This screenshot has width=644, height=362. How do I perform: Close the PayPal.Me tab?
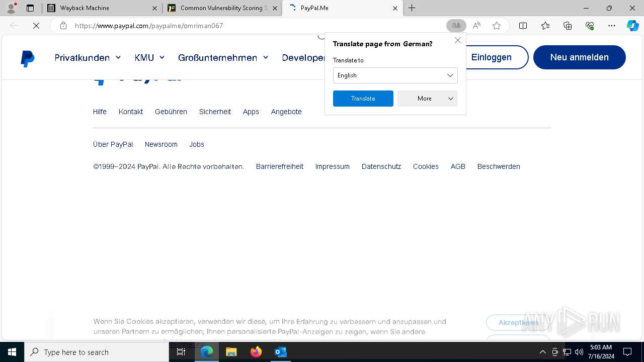pyautogui.click(x=395, y=8)
